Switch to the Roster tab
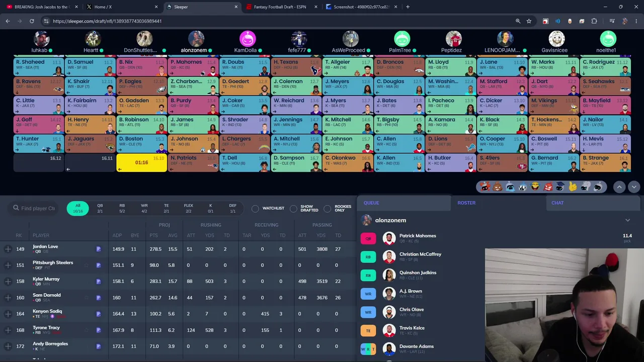 tap(466, 203)
